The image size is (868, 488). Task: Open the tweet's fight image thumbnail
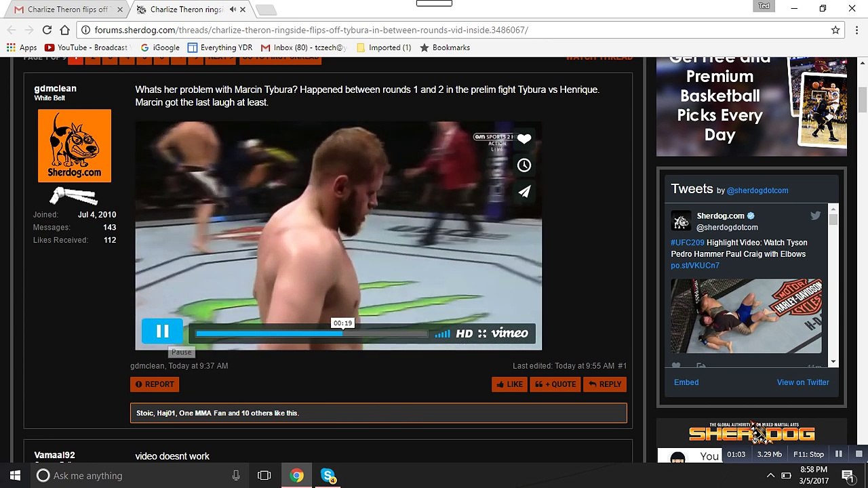click(746, 316)
